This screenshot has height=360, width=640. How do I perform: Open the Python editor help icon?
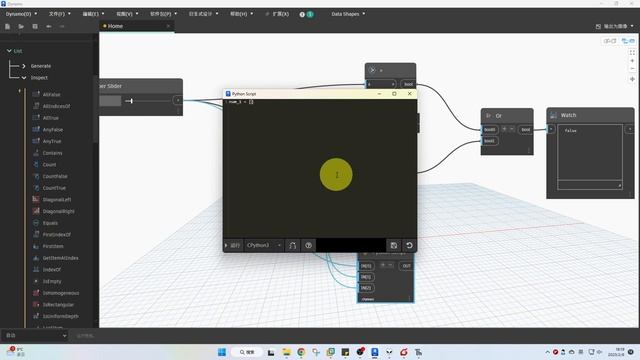point(309,245)
